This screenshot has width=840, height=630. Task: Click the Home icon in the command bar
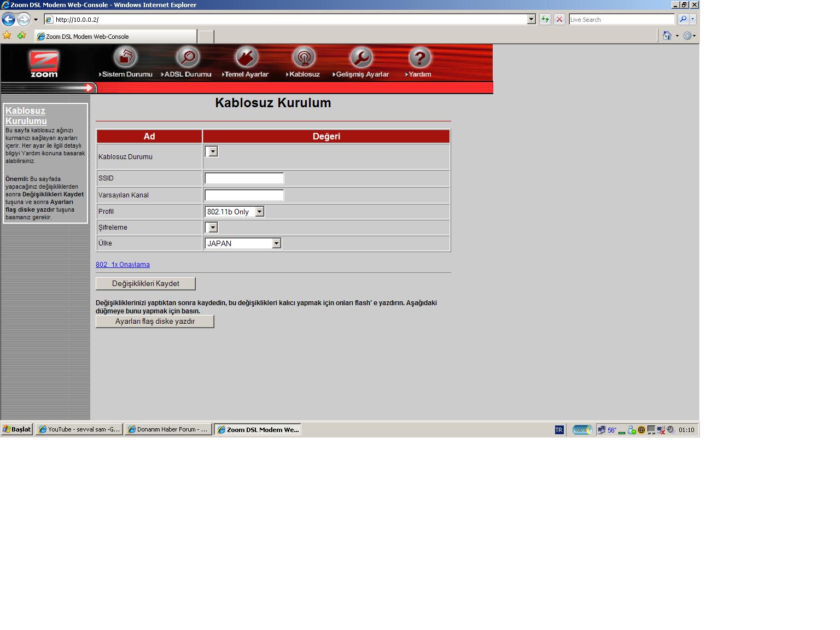point(667,36)
